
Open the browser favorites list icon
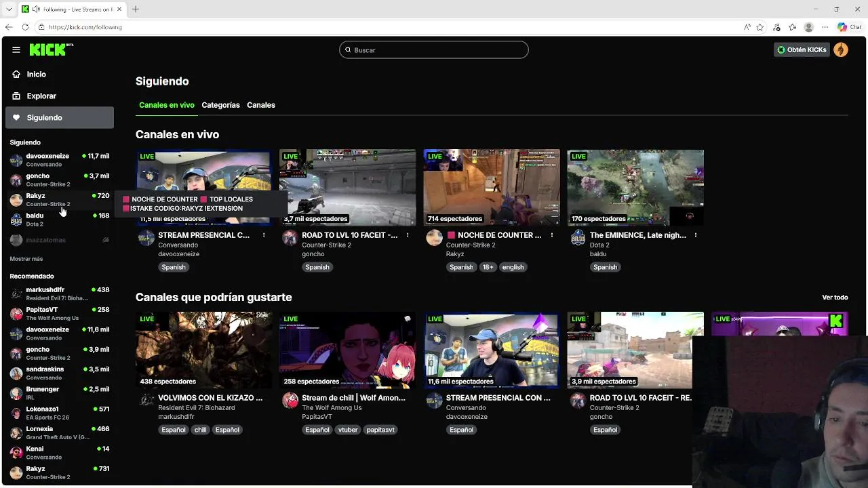[792, 27]
